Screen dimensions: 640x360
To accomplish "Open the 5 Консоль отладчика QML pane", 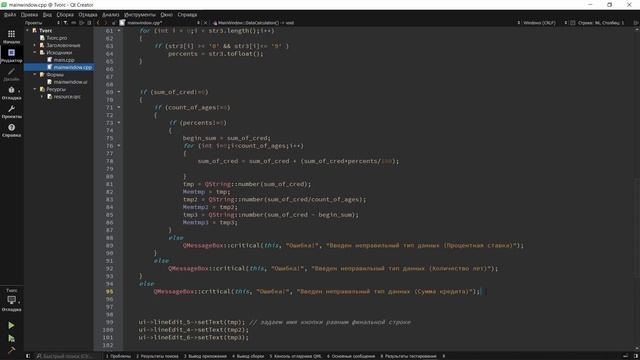I will (x=295, y=356).
